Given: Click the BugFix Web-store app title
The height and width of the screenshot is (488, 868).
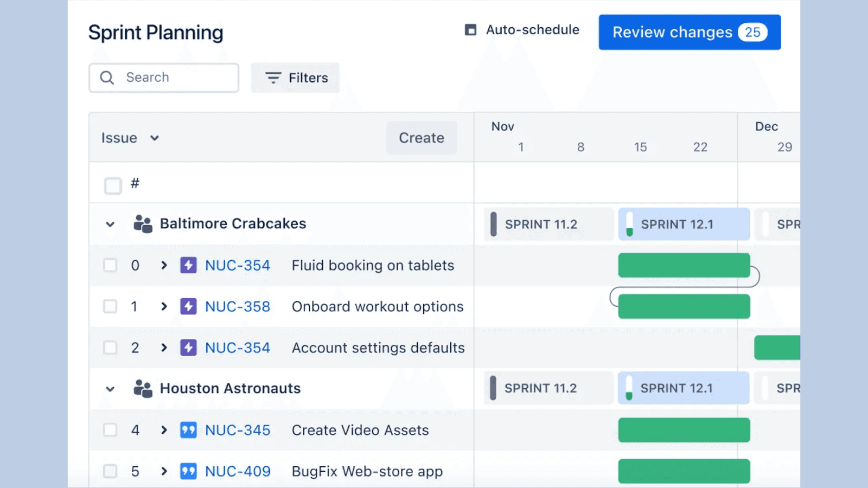Looking at the screenshot, I should 367,472.
